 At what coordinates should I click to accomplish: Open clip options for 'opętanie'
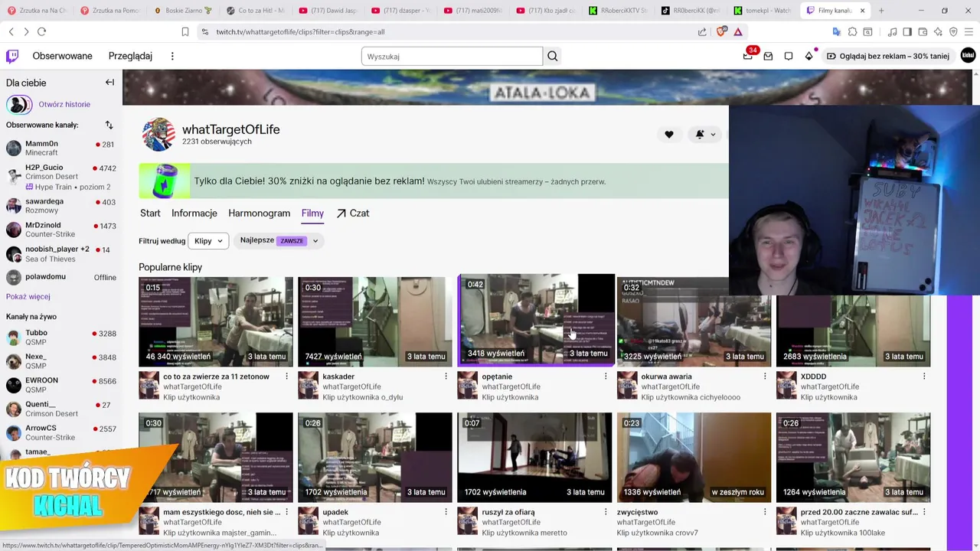tap(606, 377)
